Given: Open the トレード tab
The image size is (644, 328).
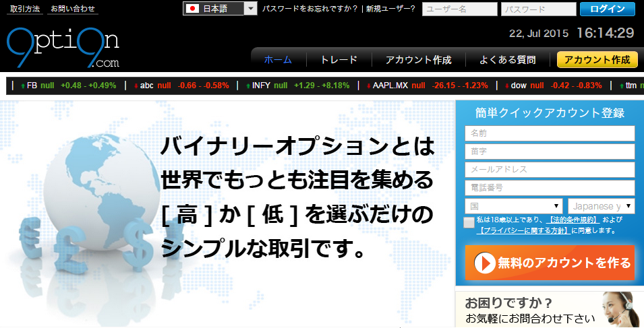Looking at the screenshot, I should (339, 59).
